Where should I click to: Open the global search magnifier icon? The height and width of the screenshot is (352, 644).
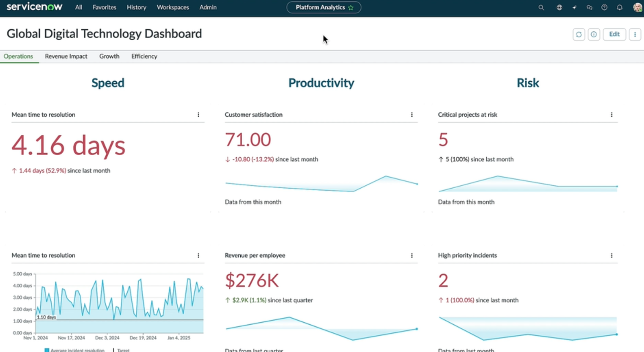point(541,8)
